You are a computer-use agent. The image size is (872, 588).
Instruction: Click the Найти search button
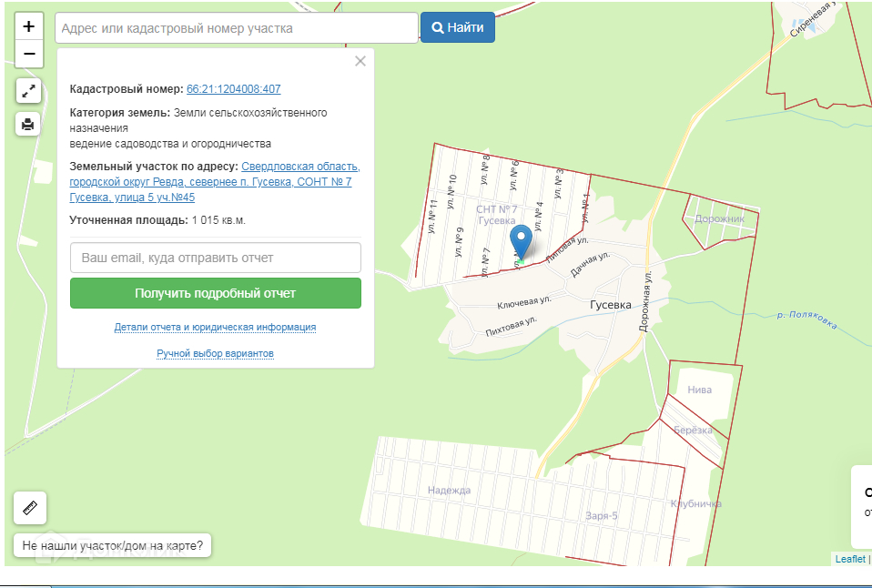point(458,27)
